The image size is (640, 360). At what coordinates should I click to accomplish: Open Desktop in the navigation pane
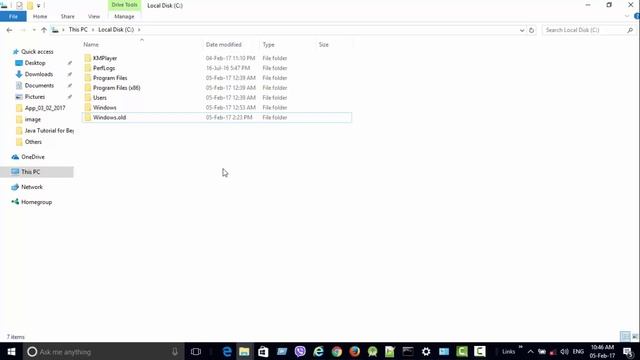[x=35, y=63]
